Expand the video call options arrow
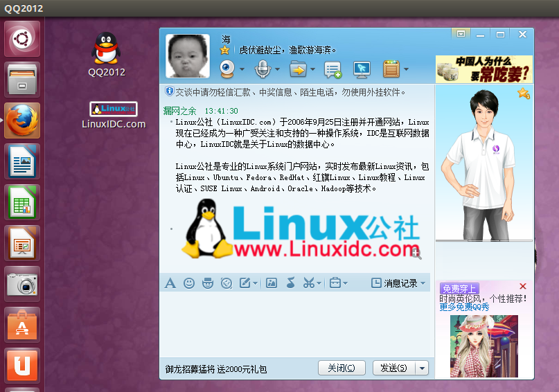Viewport: 559px width, 392px height. [x=242, y=69]
